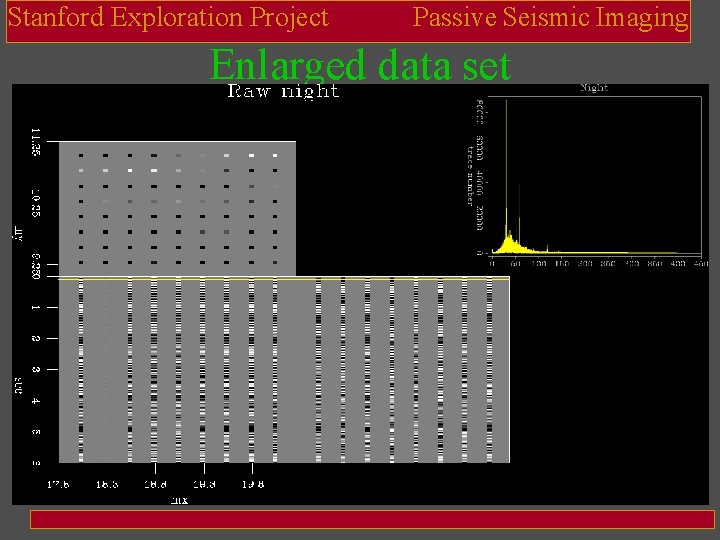720x540 pixels.
Task: Click the "trace number" axis label
Action: tap(470, 176)
